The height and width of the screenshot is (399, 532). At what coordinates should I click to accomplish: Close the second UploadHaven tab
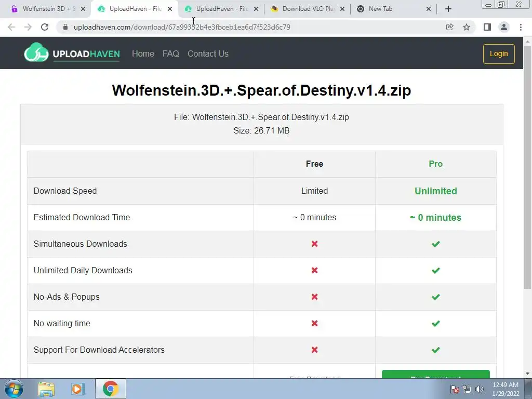tap(256, 9)
